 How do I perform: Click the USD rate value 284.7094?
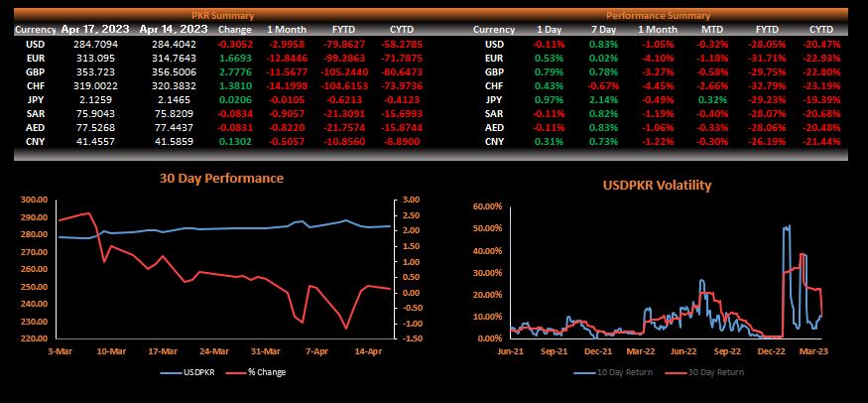click(x=95, y=44)
